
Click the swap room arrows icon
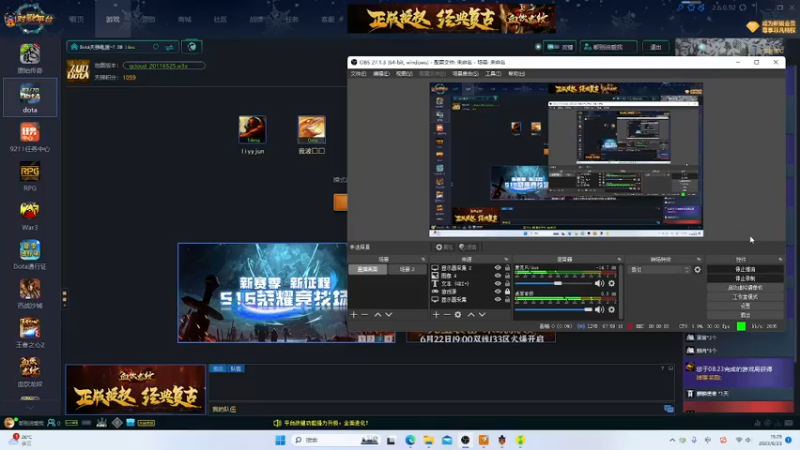click(169, 47)
